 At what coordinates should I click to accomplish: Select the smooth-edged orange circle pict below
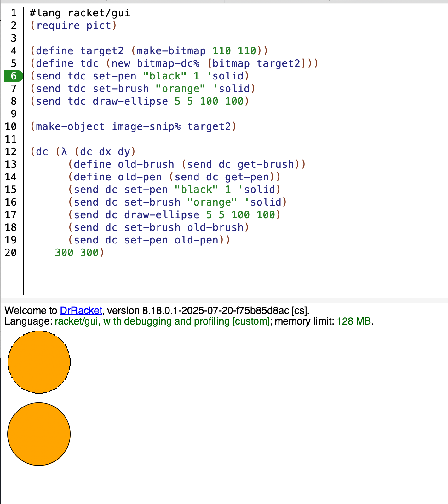click(x=39, y=434)
